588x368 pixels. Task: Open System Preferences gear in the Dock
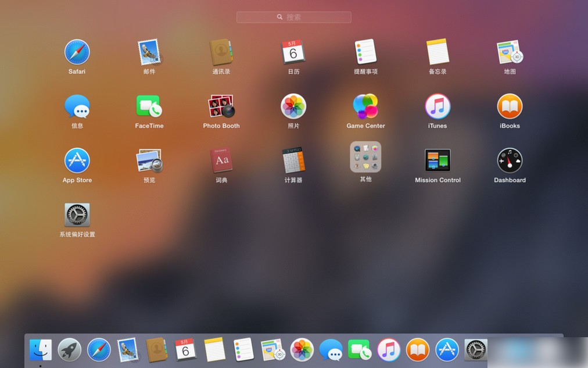(476, 349)
